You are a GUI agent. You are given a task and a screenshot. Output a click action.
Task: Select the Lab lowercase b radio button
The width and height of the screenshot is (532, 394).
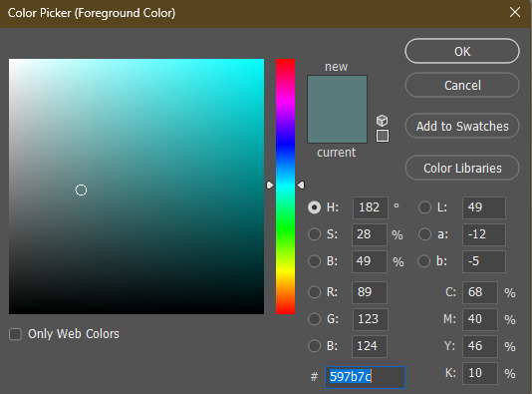424,261
